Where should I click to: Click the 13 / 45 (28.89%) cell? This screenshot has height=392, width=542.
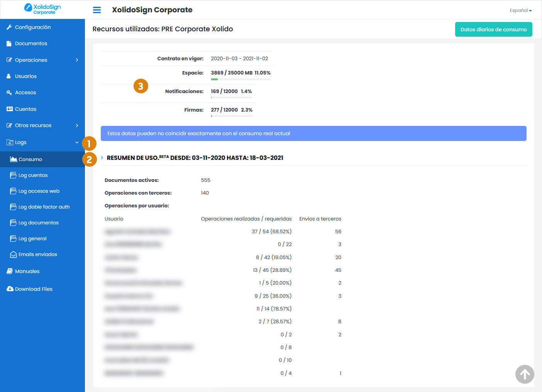272,270
